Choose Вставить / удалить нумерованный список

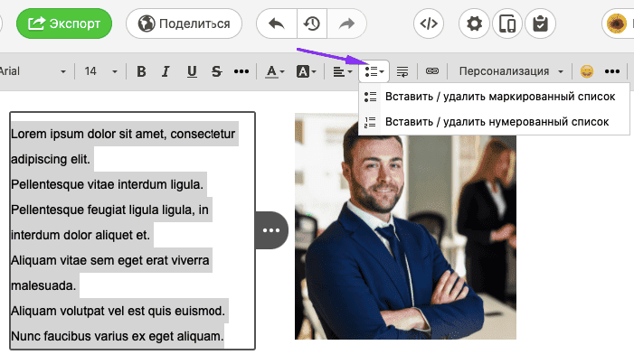click(x=494, y=122)
